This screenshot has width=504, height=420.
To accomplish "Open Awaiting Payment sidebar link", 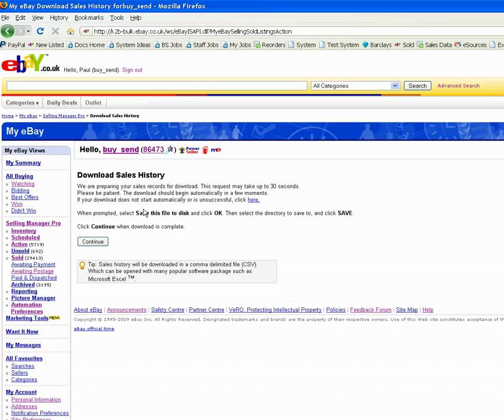I will (33, 264).
